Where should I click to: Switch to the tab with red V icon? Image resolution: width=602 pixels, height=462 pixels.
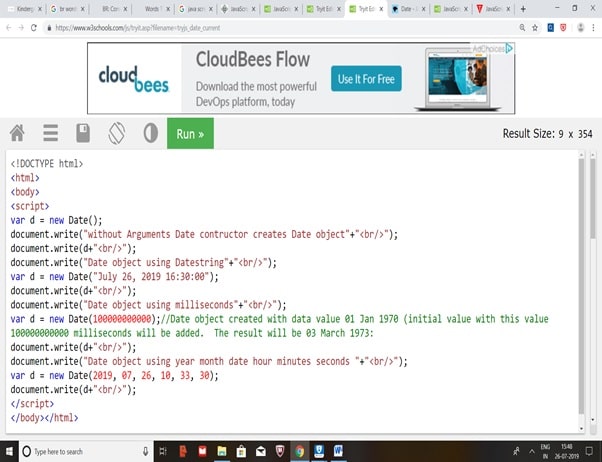coord(491,9)
